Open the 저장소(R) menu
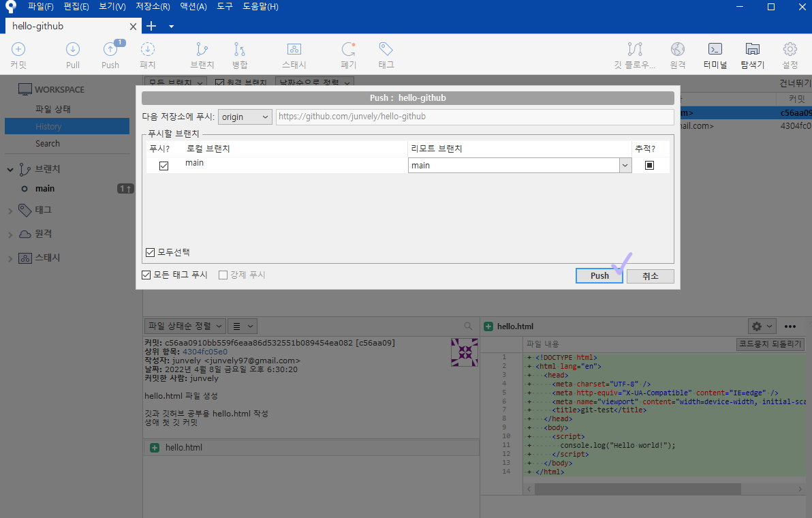Viewport: 812px width, 518px height. coord(153,7)
